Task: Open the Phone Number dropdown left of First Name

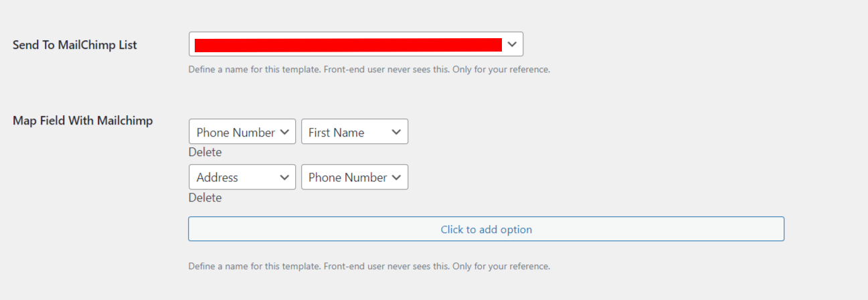Action: point(242,132)
